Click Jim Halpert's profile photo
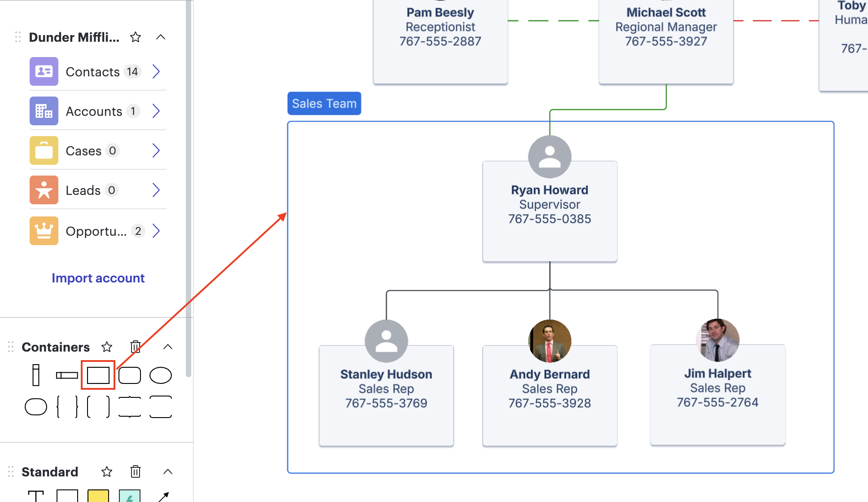Screen dimensions: 868x502 click(x=718, y=340)
